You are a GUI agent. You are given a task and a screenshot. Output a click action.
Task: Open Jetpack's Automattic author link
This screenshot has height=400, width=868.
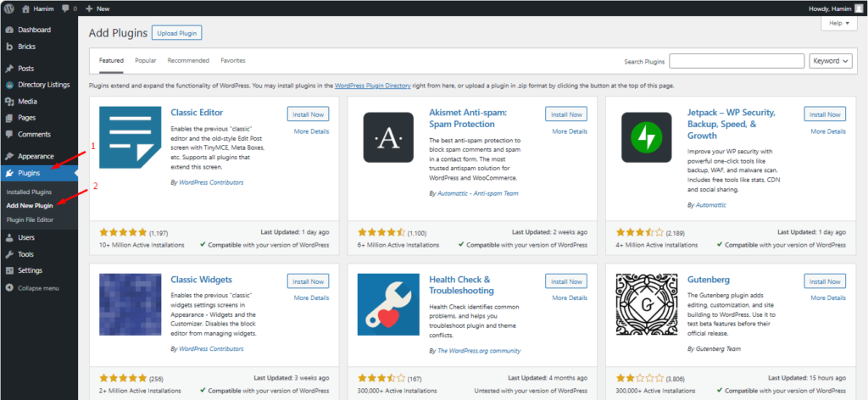[711, 205]
